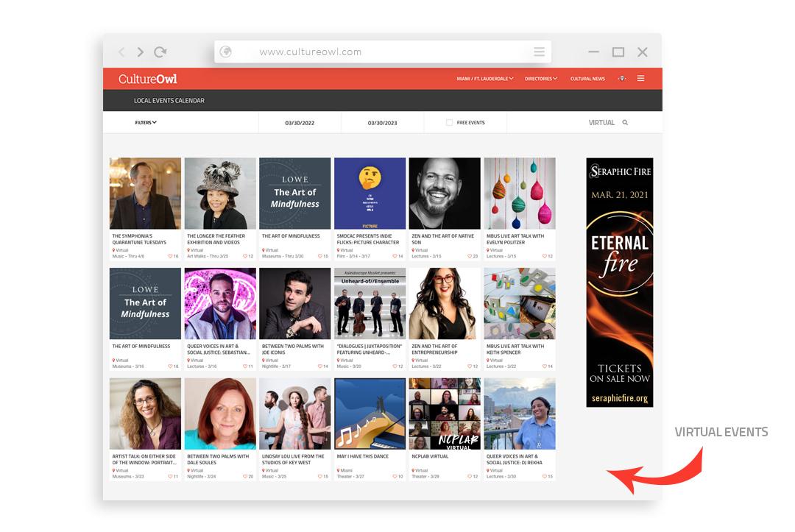Expand the Filters dropdown
Screen dimensions: 795x532
[x=146, y=123]
